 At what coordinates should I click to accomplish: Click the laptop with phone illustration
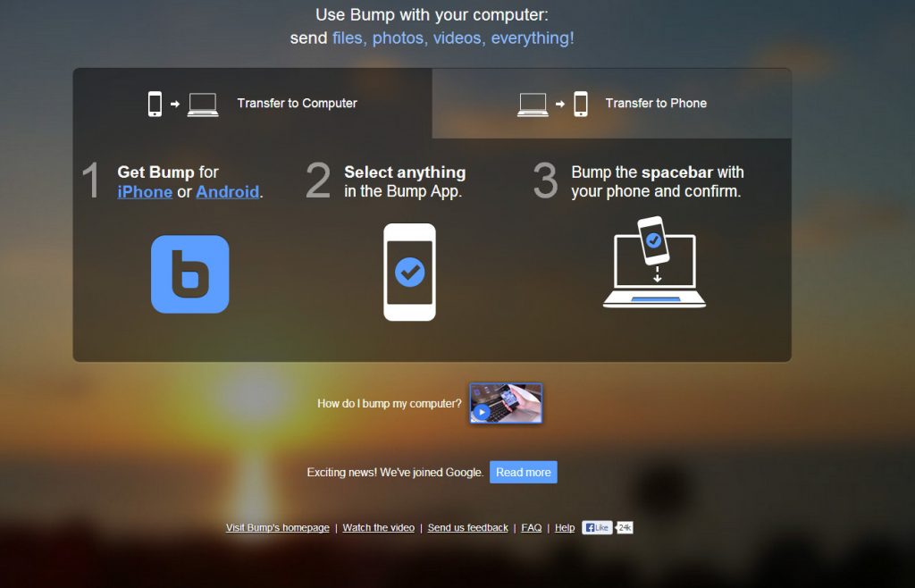[x=654, y=263]
